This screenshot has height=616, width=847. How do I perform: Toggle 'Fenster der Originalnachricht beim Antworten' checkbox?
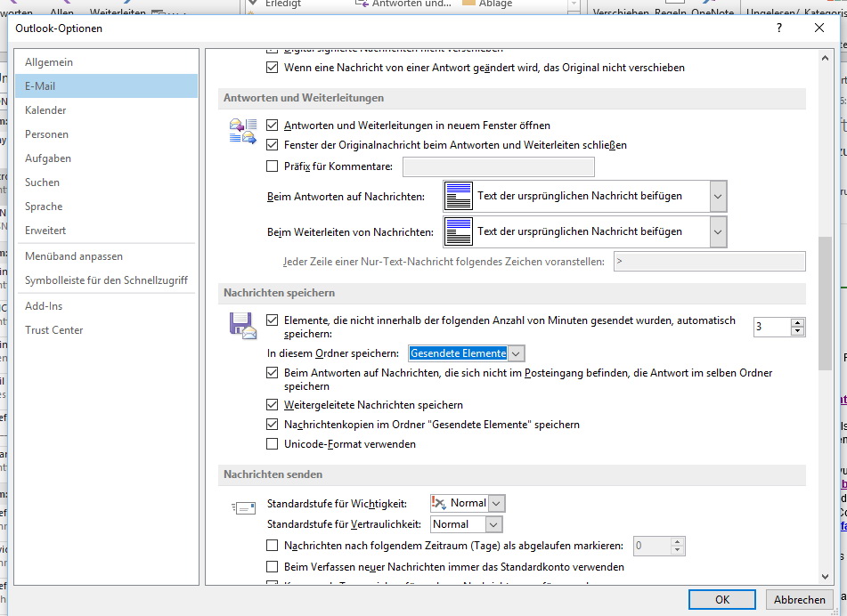[x=273, y=145]
